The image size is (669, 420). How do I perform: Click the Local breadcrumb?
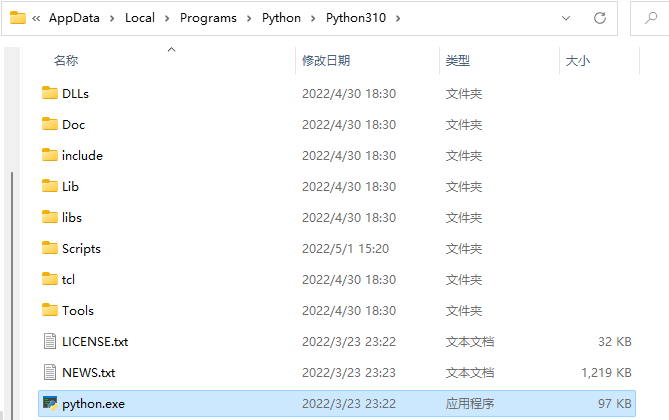[140, 18]
